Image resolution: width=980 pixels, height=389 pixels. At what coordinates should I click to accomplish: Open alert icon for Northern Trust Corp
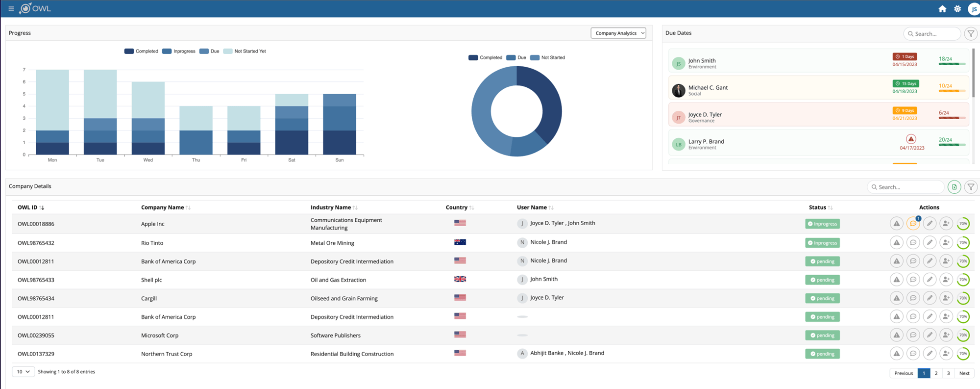pyautogui.click(x=897, y=353)
